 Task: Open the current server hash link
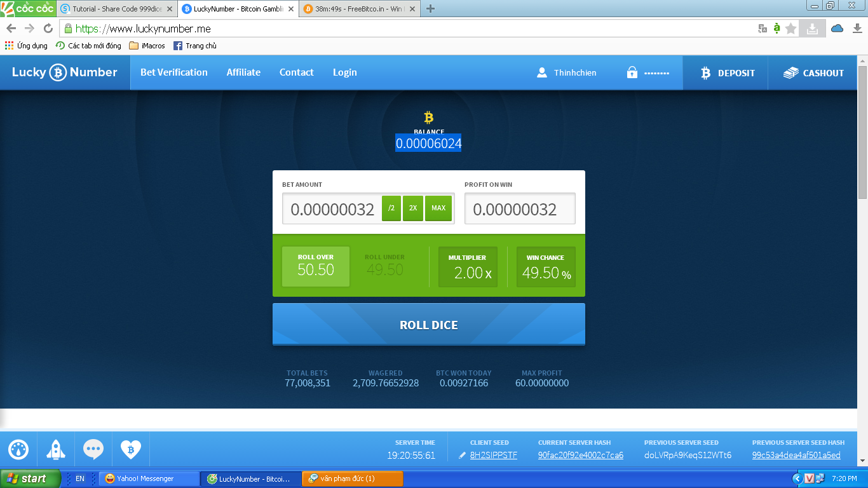click(x=581, y=456)
